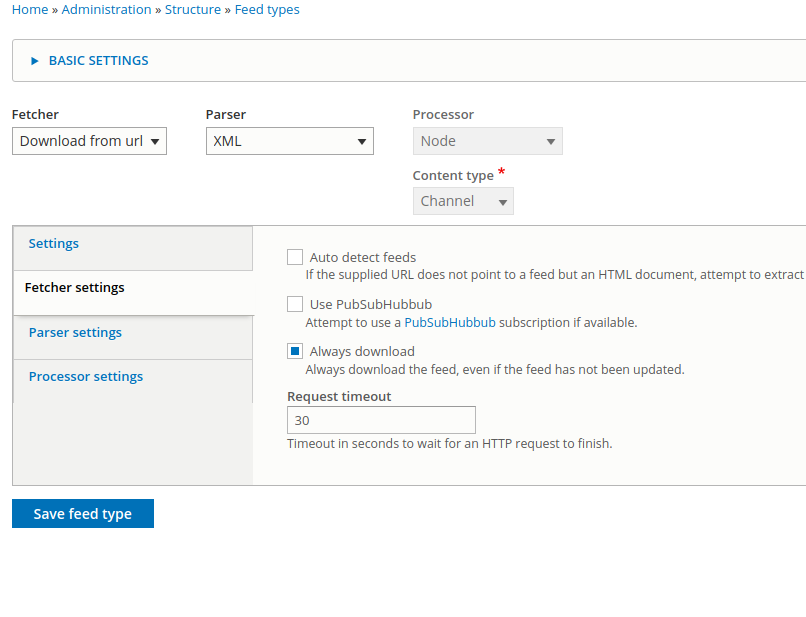The image size is (806, 617).
Task: Open the Parser XML dropdown
Action: pyautogui.click(x=289, y=141)
